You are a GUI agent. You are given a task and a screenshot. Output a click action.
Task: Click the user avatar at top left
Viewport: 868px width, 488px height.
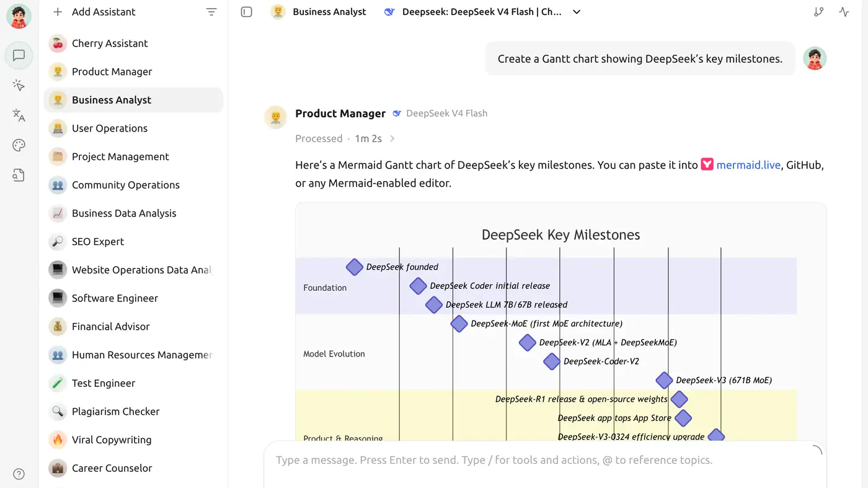point(19,16)
